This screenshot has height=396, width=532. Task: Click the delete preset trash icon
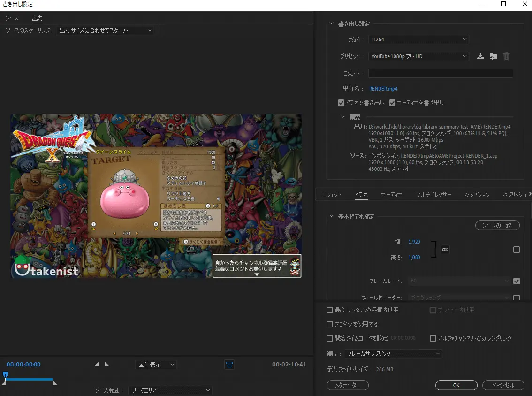[506, 56]
